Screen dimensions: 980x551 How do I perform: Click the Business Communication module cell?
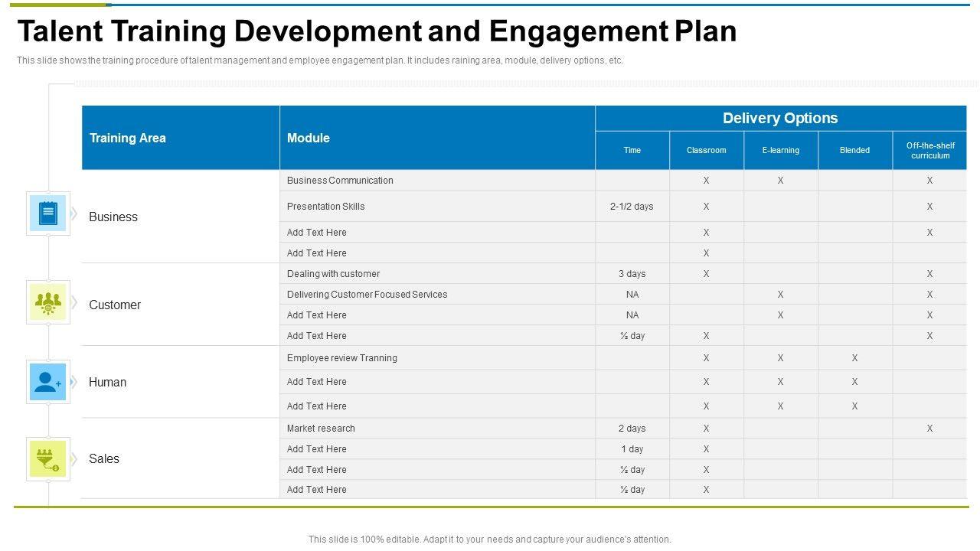click(x=437, y=181)
